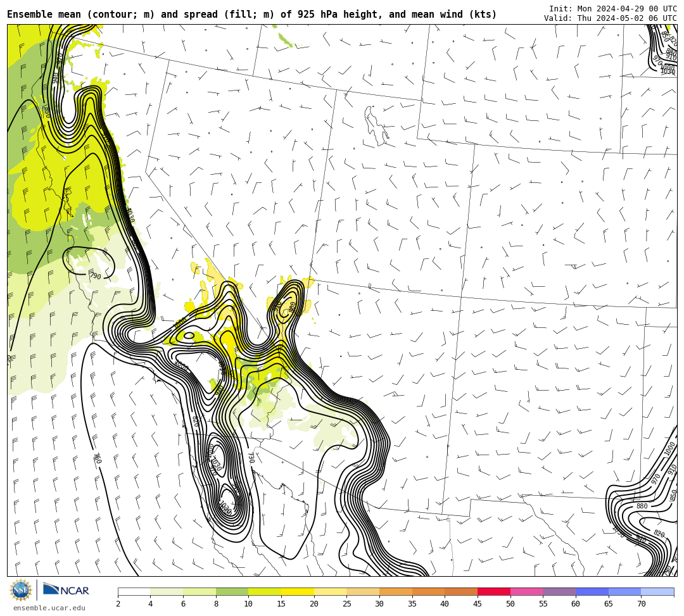Click the colorbar tick label 60
The width and height of the screenshot is (684, 616).
click(576, 604)
